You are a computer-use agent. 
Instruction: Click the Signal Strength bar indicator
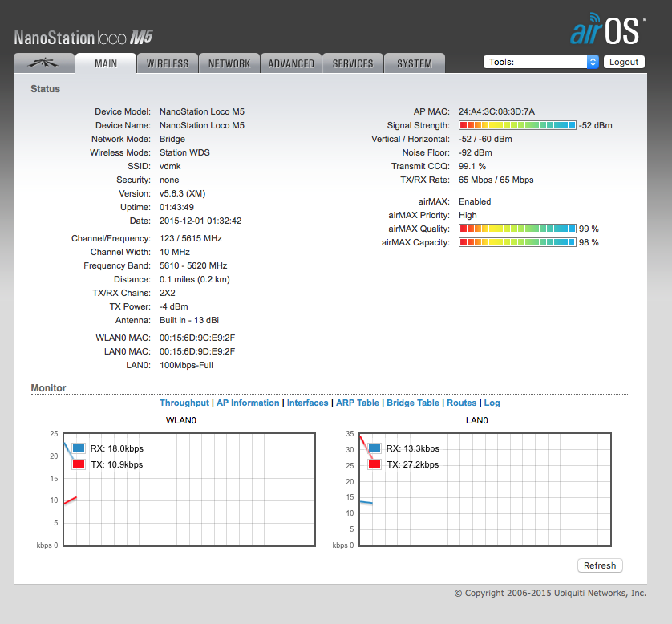click(x=517, y=125)
